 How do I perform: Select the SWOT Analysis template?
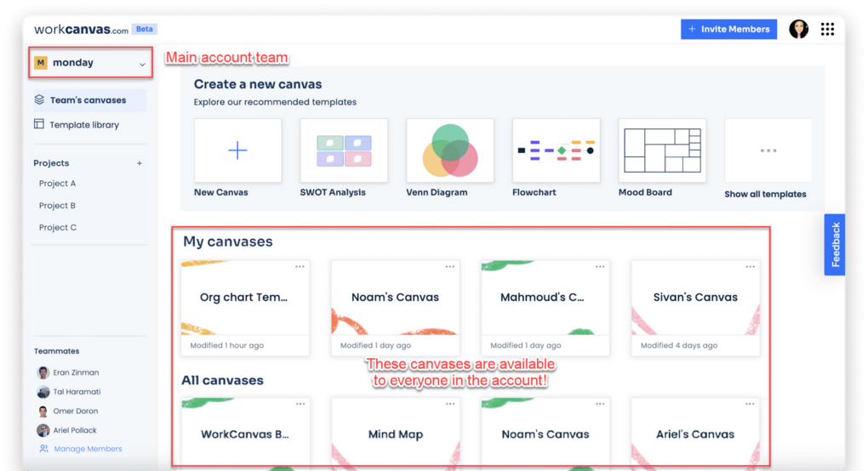point(344,150)
